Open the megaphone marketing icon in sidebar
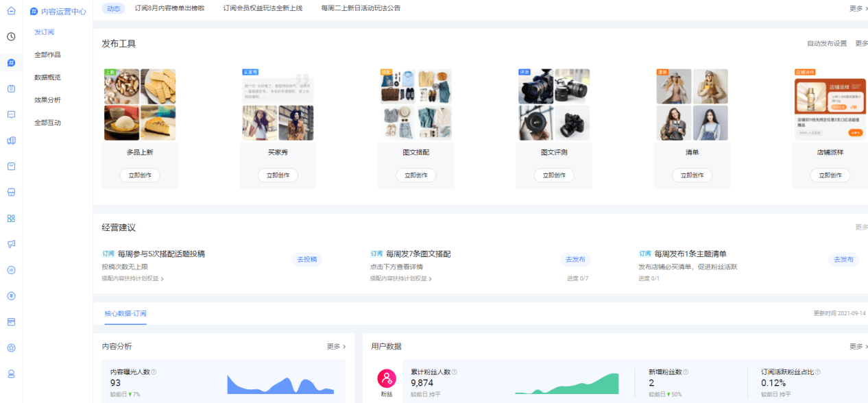 (x=11, y=244)
